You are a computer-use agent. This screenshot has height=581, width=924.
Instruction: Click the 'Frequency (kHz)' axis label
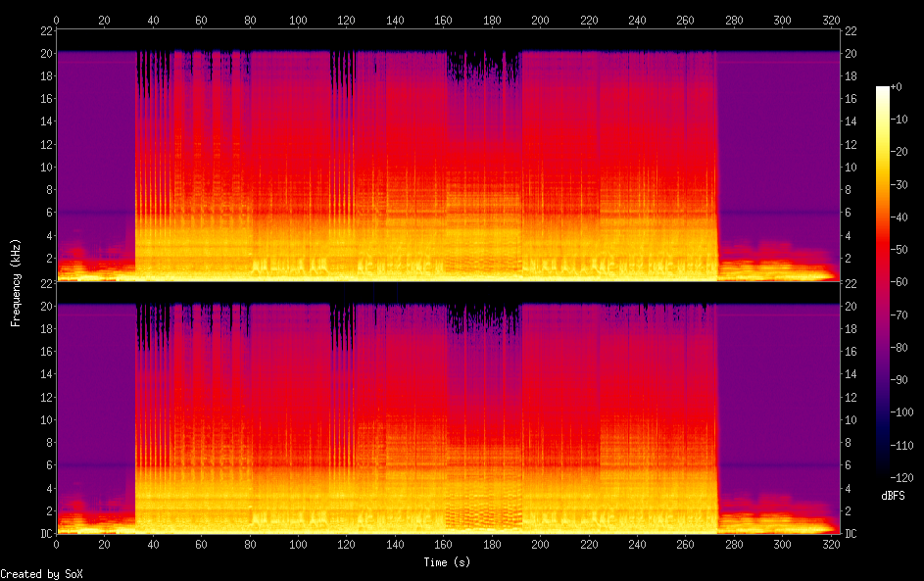[16, 282]
